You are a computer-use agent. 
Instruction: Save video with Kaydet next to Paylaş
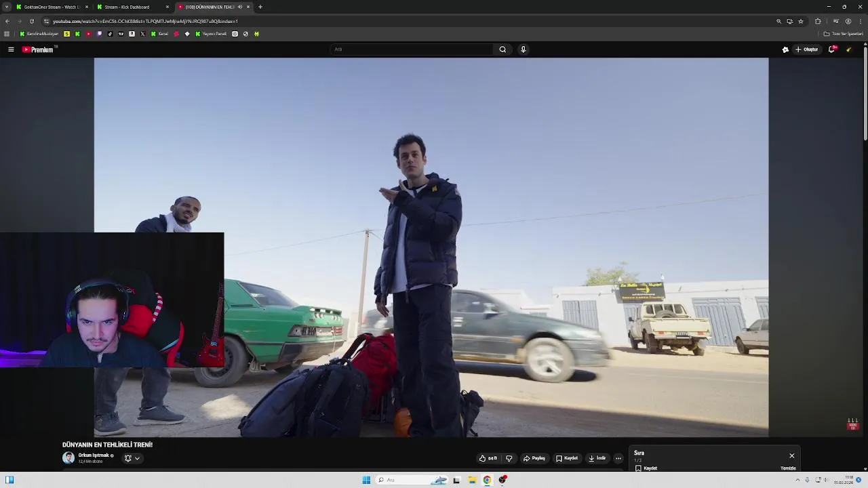click(x=567, y=458)
